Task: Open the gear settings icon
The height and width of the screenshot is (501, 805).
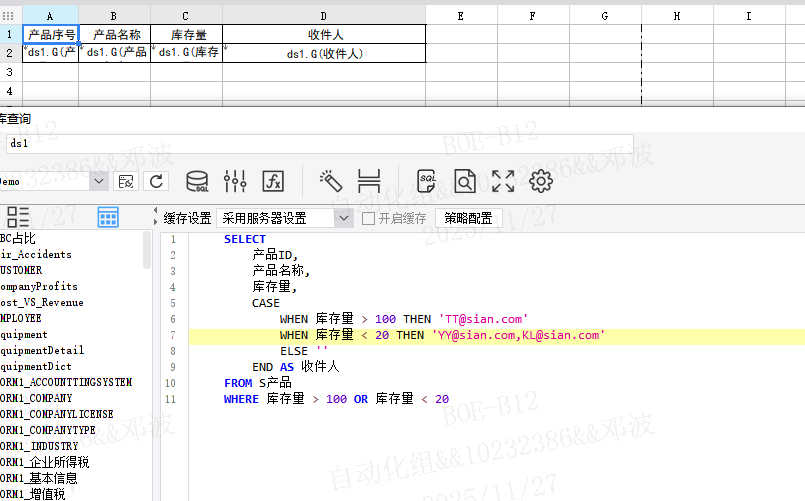Action: pyautogui.click(x=541, y=181)
